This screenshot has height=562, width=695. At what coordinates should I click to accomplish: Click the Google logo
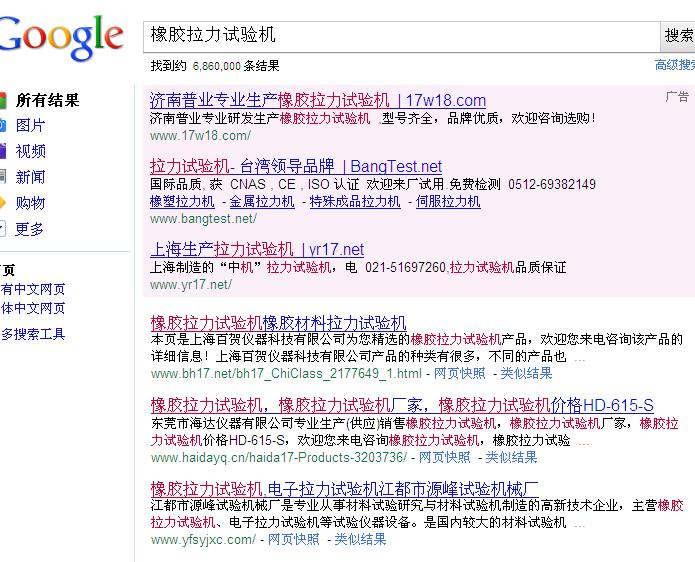[x=61, y=37]
